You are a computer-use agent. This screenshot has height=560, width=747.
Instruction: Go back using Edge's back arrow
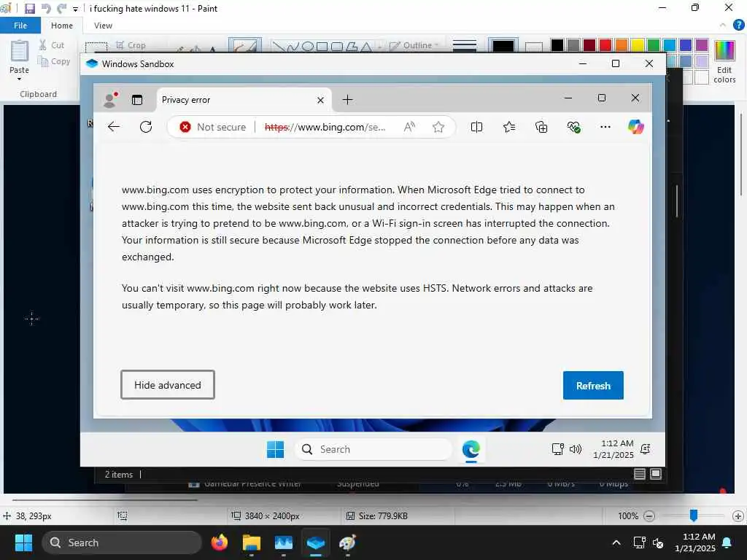(114, 127)
